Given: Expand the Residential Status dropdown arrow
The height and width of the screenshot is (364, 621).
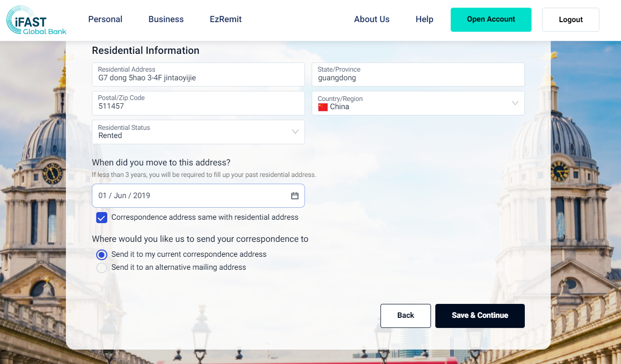Looking at the screenshot, I should [295, 132].
